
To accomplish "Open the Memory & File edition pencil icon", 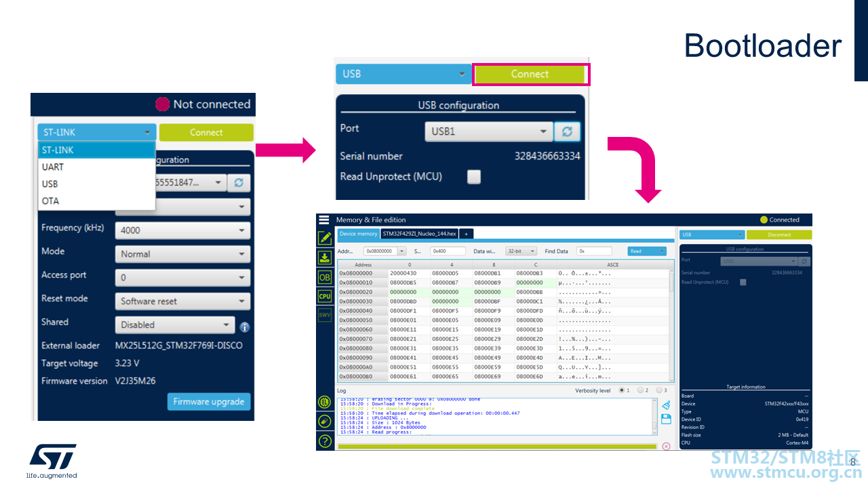I will pos(324,238).
